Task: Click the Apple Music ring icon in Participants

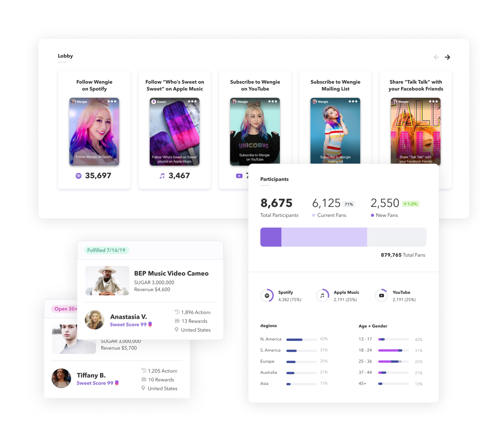Action: click(322, 296)
